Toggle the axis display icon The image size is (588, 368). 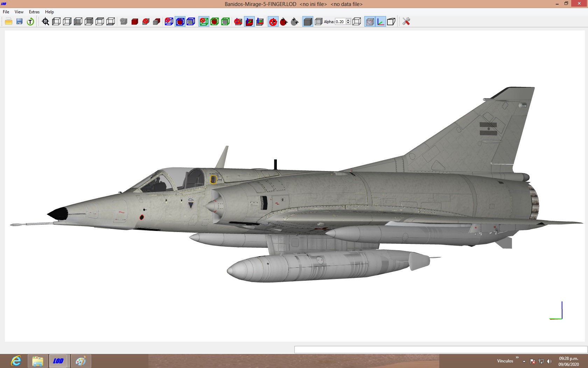click(381, 22)
